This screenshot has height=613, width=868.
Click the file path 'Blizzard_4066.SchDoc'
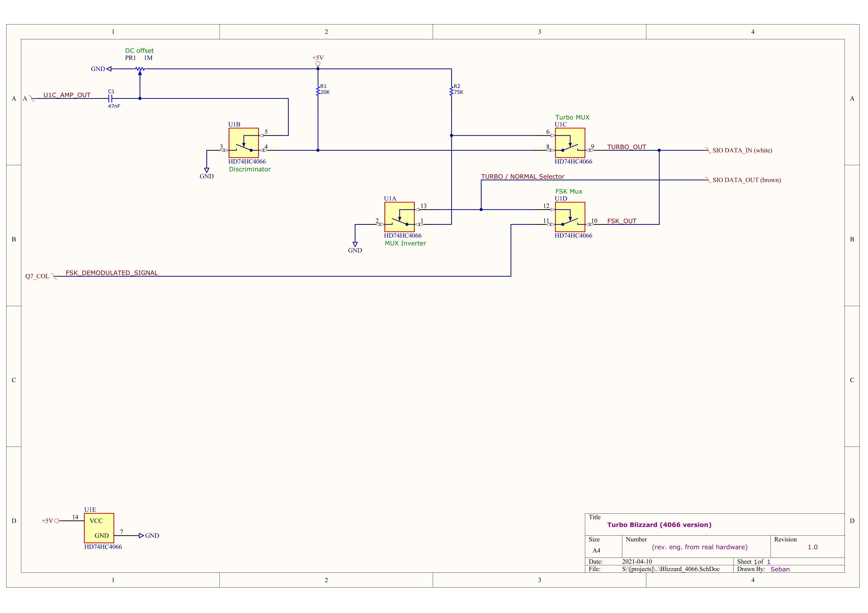tap(690, 569)
